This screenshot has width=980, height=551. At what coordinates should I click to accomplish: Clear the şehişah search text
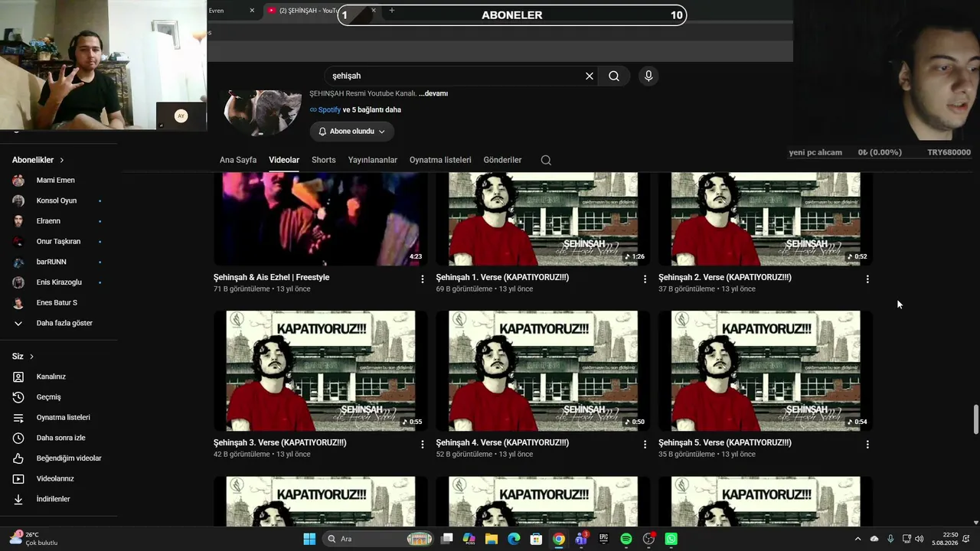point(590,76)
